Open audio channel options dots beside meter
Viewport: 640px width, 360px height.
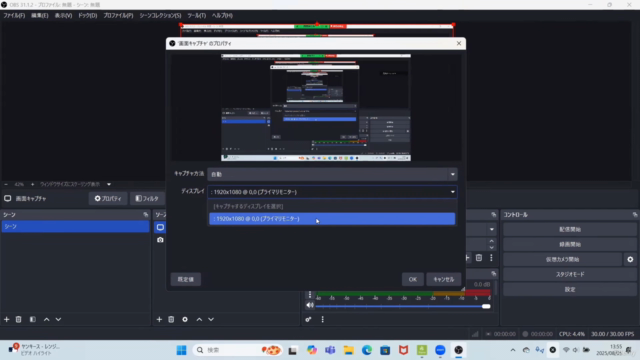[310, 294]
